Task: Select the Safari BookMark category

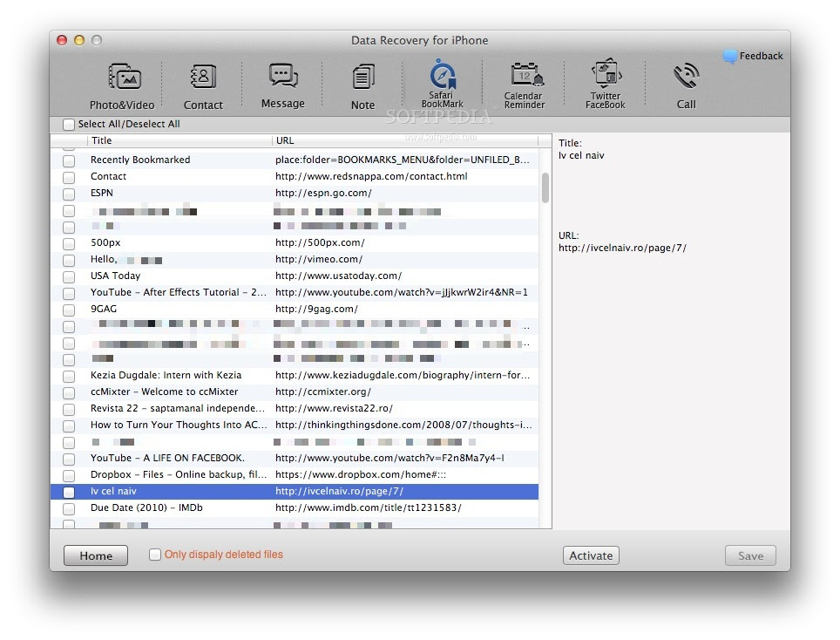Action: 443,84
